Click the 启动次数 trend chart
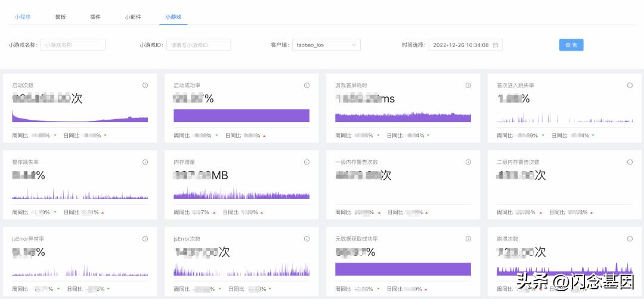The width and height of the screenshot is (644, 299). point(80,116)
